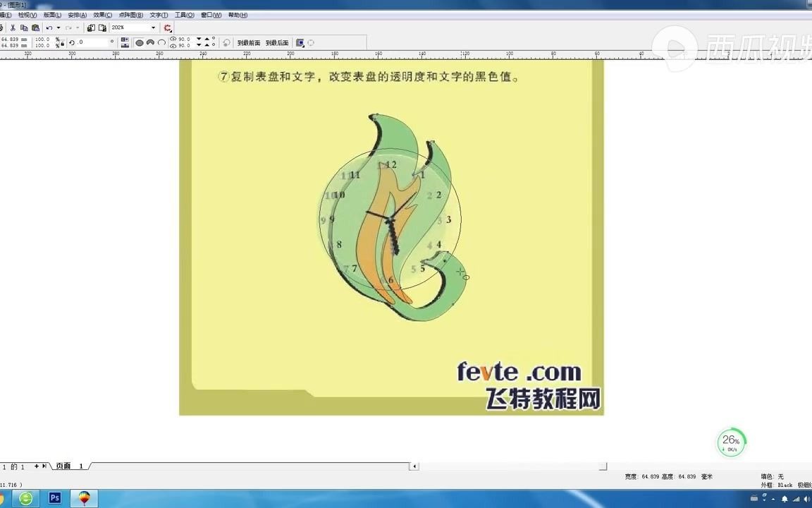Click the Undo arrow icon
Viewport: 812px width, 508px height.
tap(49, 28)
